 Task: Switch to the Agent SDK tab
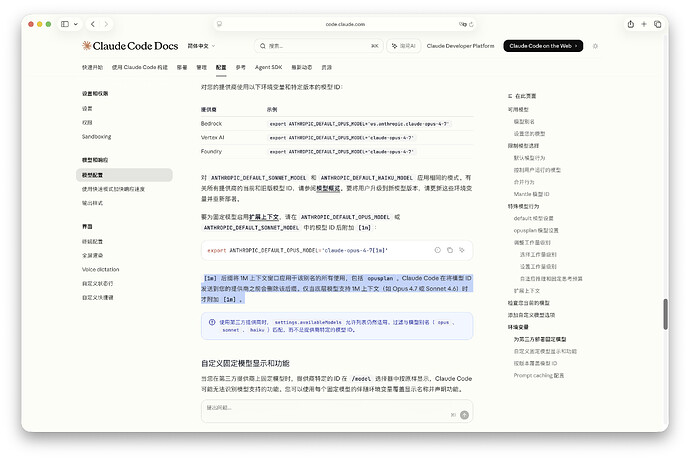point(268,67)
